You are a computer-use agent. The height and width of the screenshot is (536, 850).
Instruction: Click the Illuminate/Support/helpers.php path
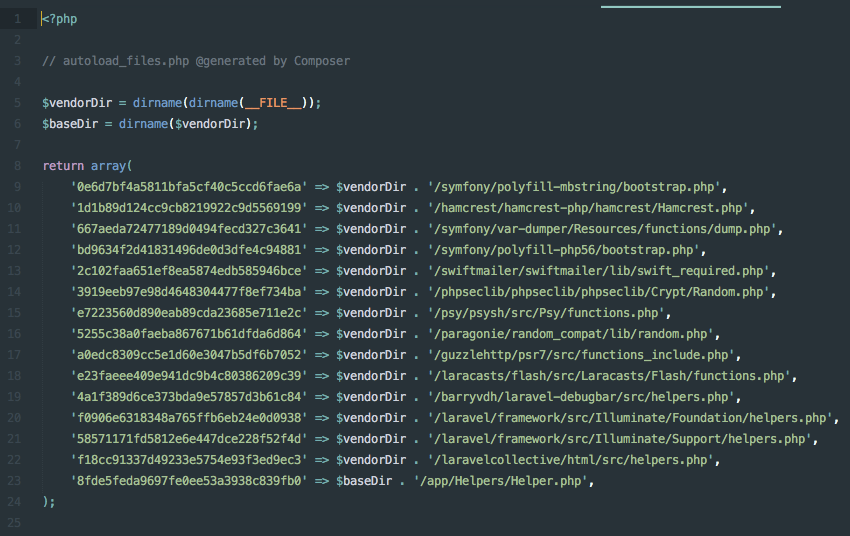620,439
